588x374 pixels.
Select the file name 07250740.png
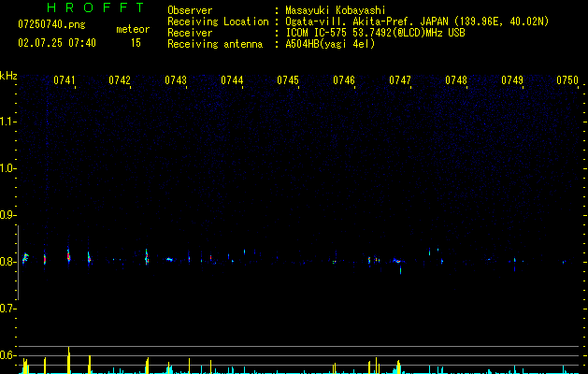tap(51, 25)
